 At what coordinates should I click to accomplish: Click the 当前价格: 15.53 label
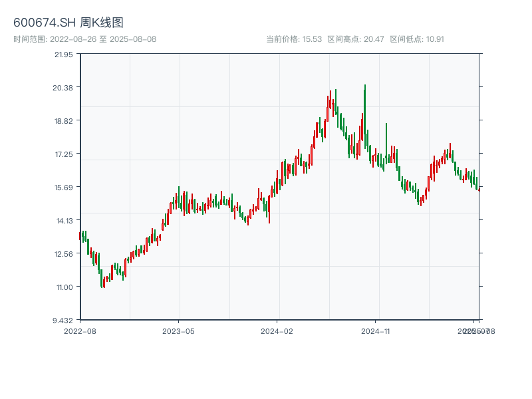click(294, 39)
